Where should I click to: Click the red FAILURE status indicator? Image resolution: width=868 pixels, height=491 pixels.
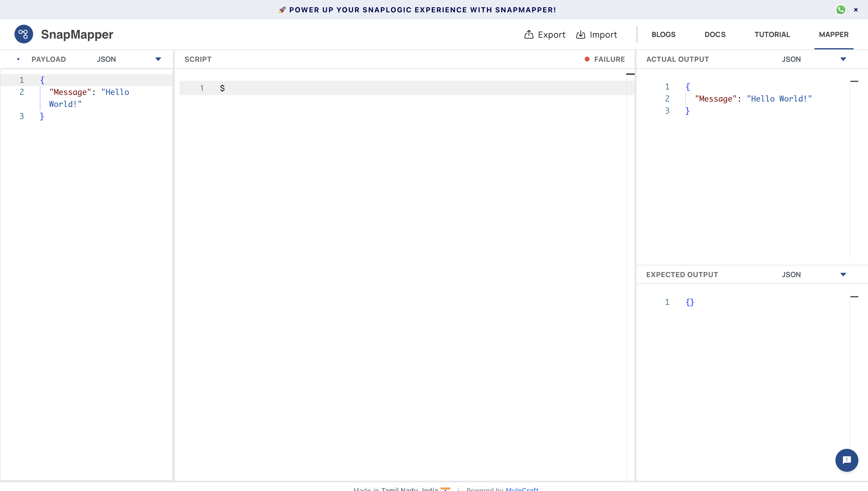pyautogui.click(x=587, y=59)
